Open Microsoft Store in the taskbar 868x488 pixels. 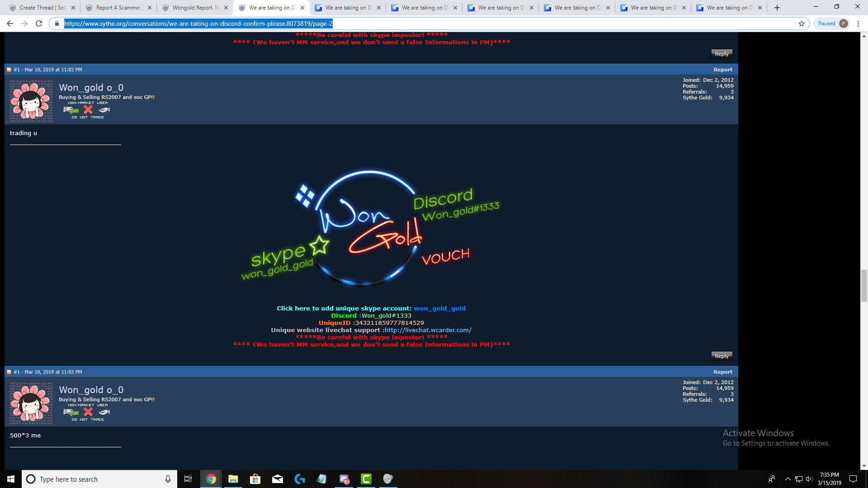pyautogui.click(x=255, y=479)
